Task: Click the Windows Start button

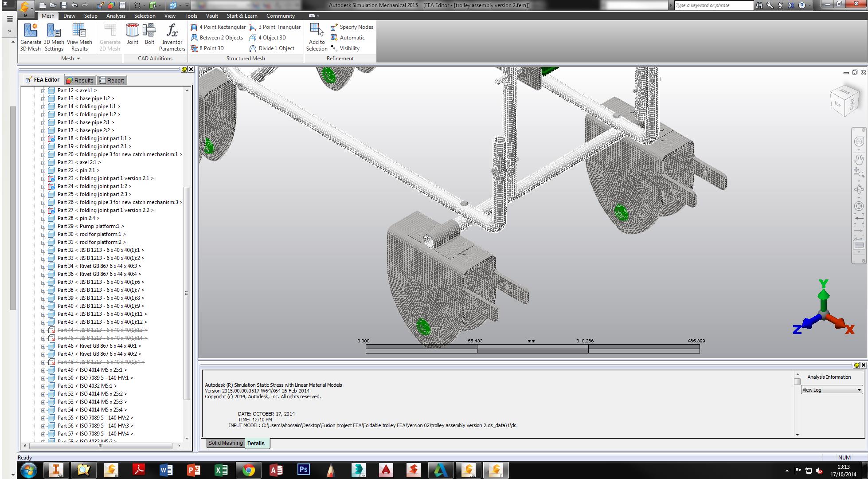Action: [28, 470]
